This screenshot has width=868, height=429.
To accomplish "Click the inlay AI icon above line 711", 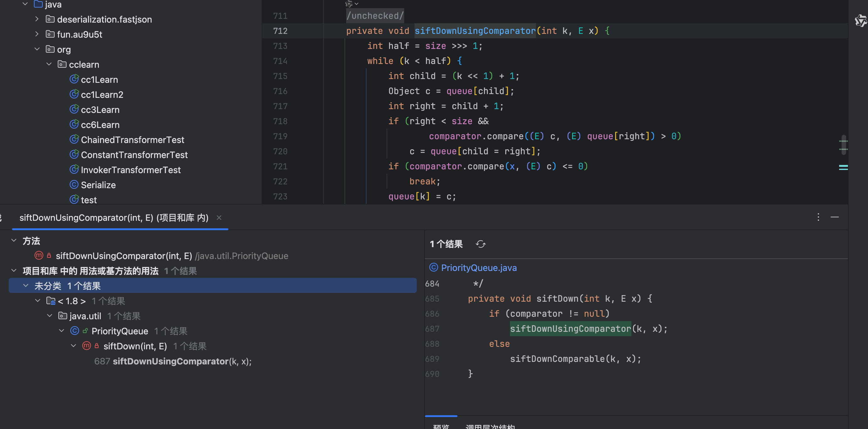I will [x=349, y=4].
